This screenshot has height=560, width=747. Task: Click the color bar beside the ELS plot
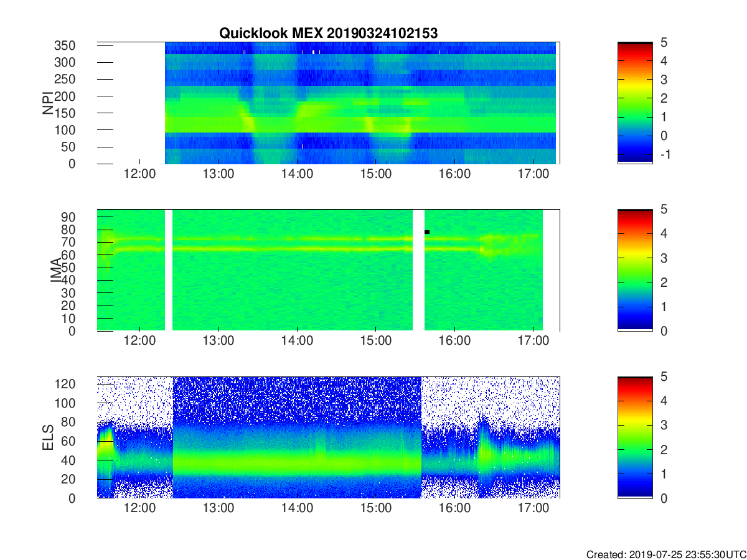(635, 437)
